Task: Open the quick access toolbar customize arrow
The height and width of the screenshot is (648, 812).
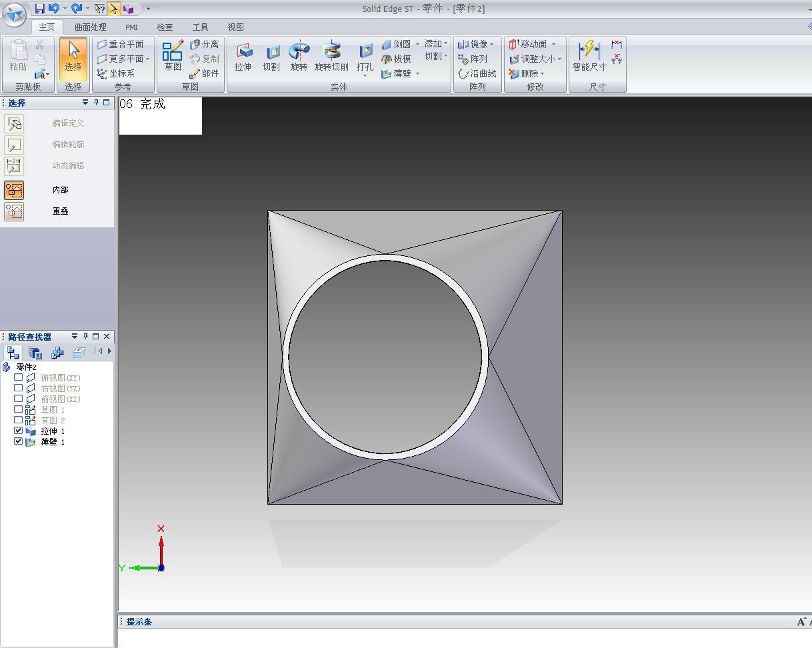Action: [148, 9]
